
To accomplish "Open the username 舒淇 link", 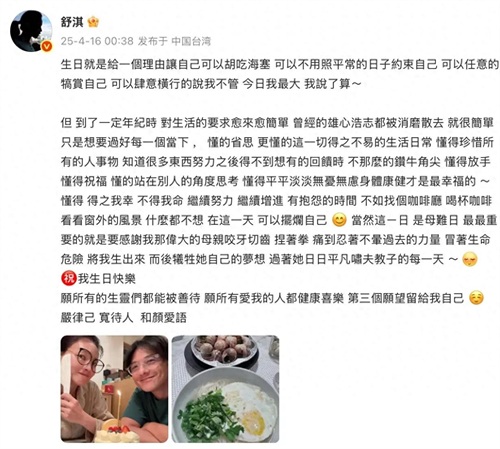I will click(x=72, y=22).
